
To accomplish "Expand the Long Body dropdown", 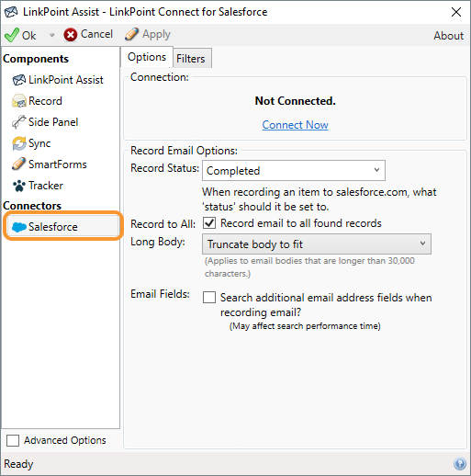I will tap(317, 244).
